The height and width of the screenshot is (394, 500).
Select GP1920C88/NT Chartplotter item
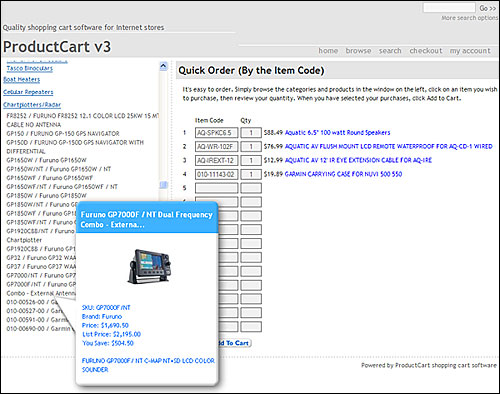[41, 235]
